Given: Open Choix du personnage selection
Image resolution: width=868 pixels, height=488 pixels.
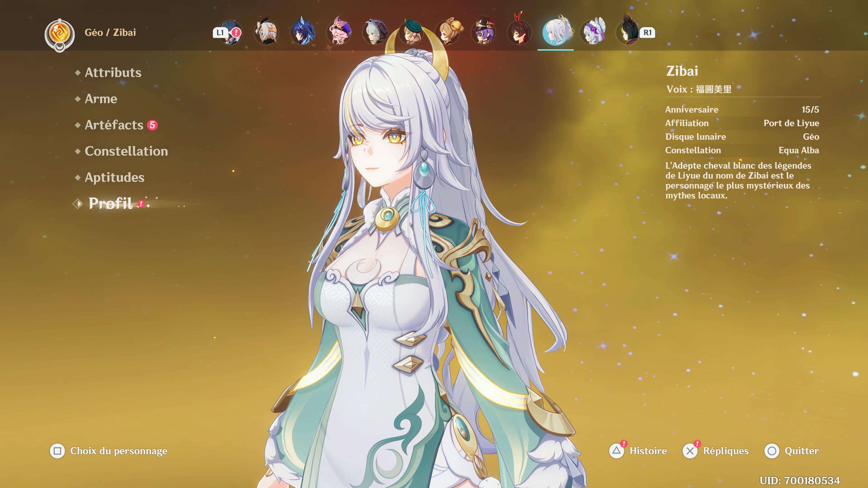Looking at the screenshot, I should coord(108,451).
